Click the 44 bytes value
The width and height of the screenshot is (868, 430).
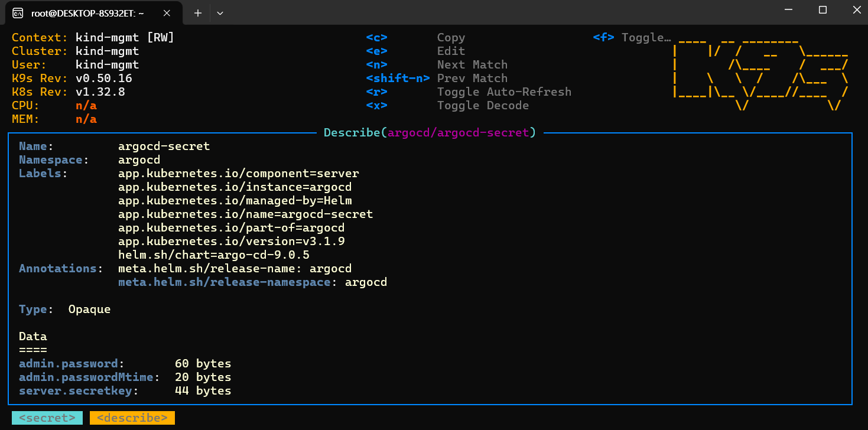203,391
